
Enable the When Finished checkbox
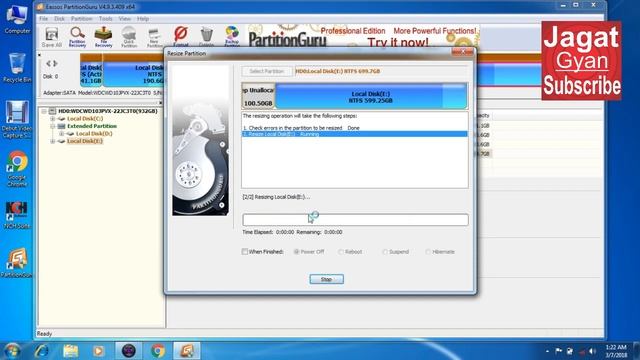pyautogui.click(x=244, y=251)
